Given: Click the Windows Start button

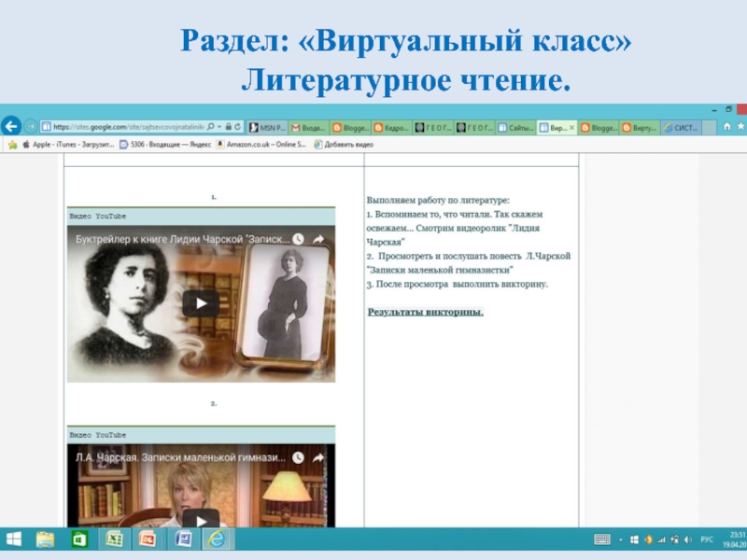Looking at the screenshot, I should (x=13, y=539).
